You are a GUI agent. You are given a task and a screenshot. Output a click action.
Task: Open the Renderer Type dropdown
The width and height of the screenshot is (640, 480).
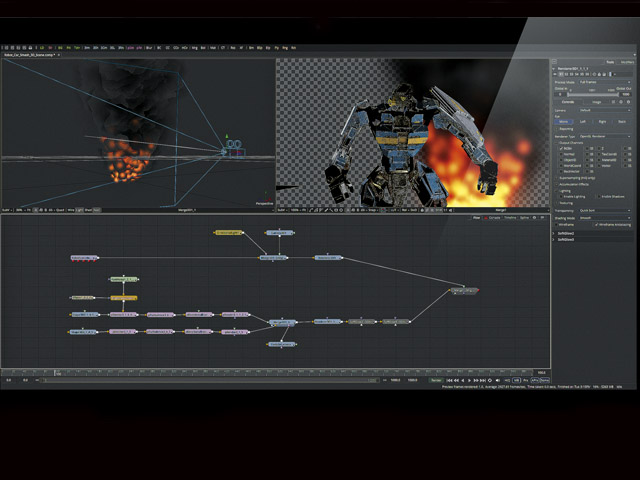(605, 136)
